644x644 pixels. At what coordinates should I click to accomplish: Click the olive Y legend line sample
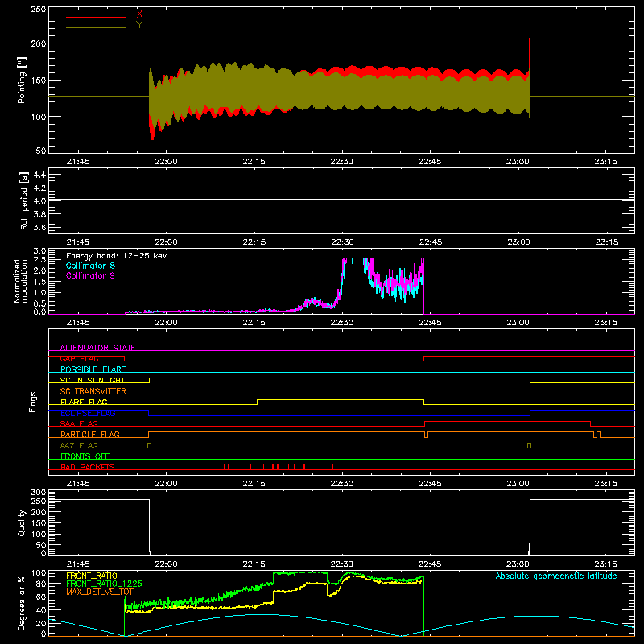pyautogui.click(x=96, y=28)
